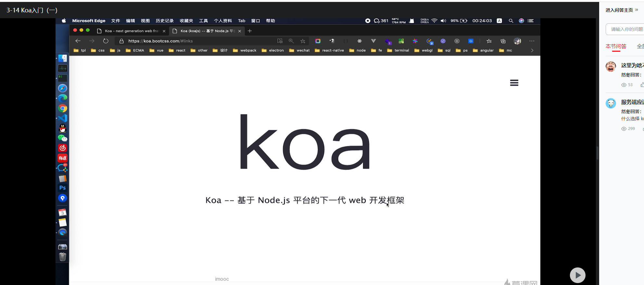Open the 文件 menu in the menu bar

click(115, 21)
